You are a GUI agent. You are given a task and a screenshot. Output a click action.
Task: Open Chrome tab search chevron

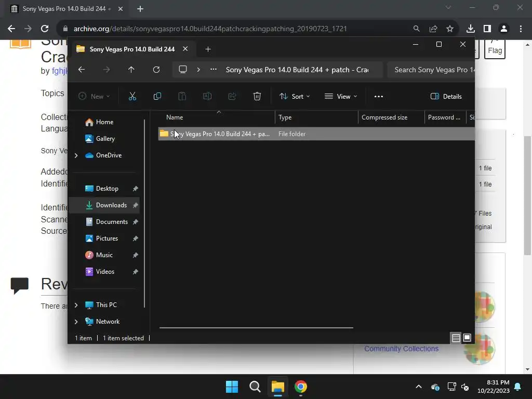tap(448, 7)
